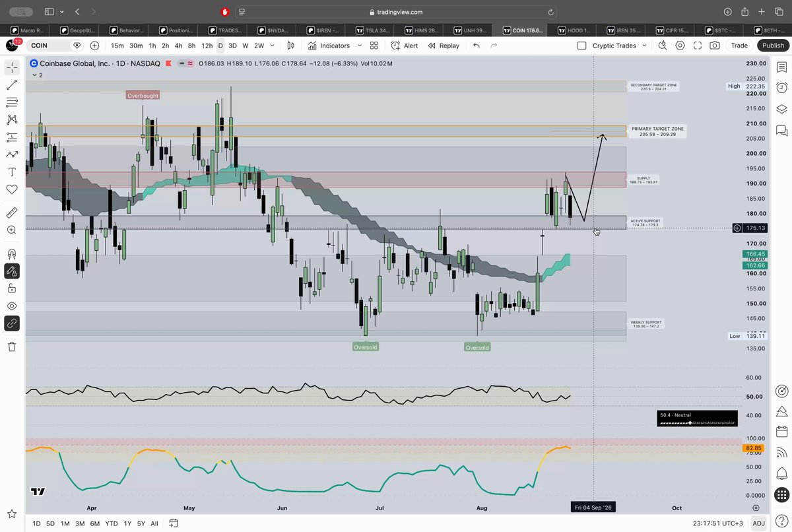Image resolution: width=792 pixels, height=532 pixels.
Task: Toggle the Magnet mode
Action: click(12, 254)
